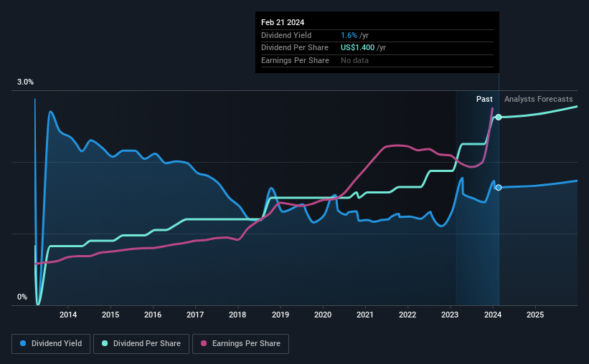
Task: Click the No data earnings value
Action: click(x=354, y=60)
